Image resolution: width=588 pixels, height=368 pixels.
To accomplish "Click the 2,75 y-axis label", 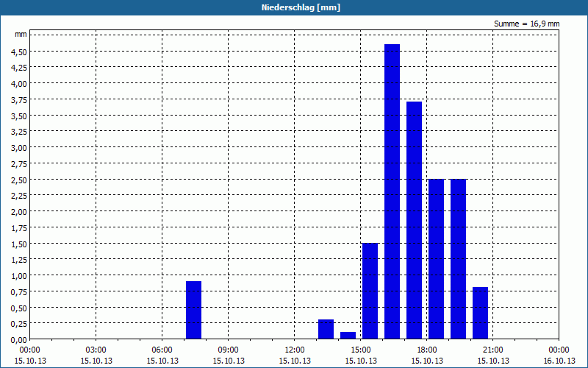I will [x=19, y=163].
